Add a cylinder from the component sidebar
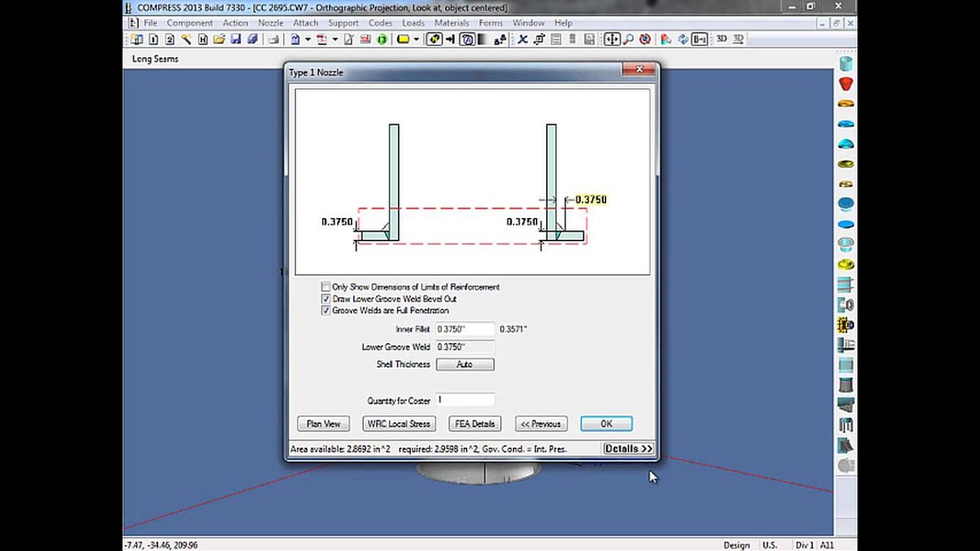This screenshot has height=551, width=980. pyautogui.click(x=846, y=63)
